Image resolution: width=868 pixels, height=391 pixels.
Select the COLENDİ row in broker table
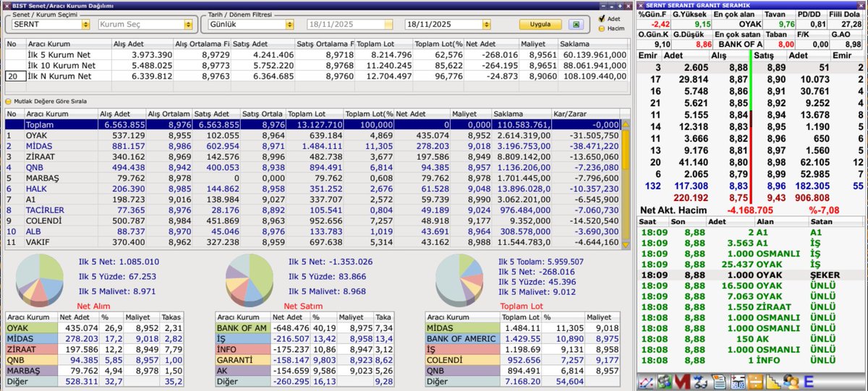click(313, 221)
